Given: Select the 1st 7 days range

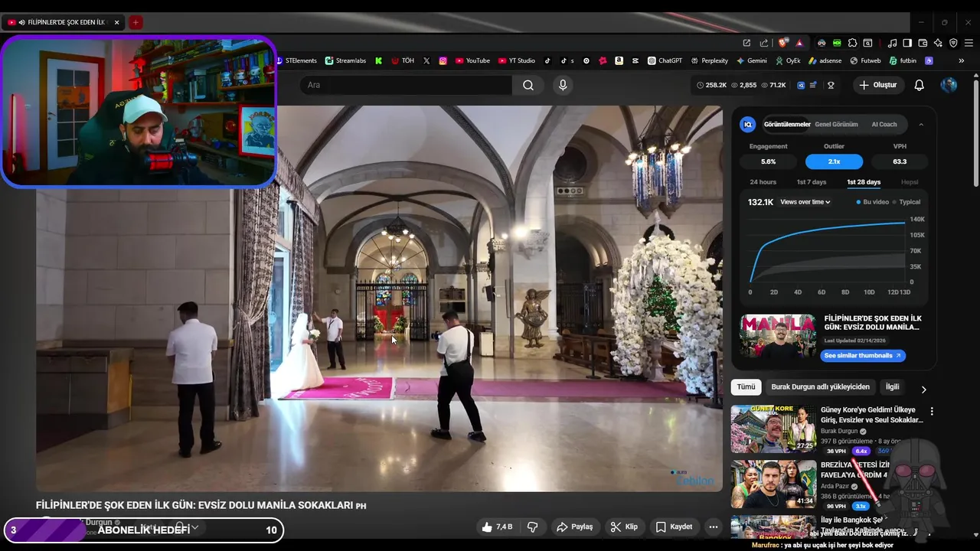Looking at the screenshot, I should [812, 182].
